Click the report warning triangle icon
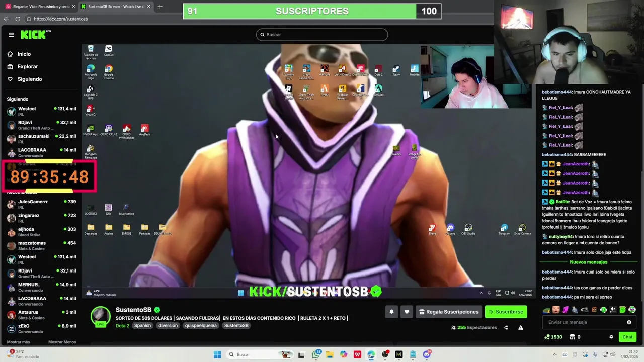The height and width of the screenshot is (362, 644). coord(521,328)
